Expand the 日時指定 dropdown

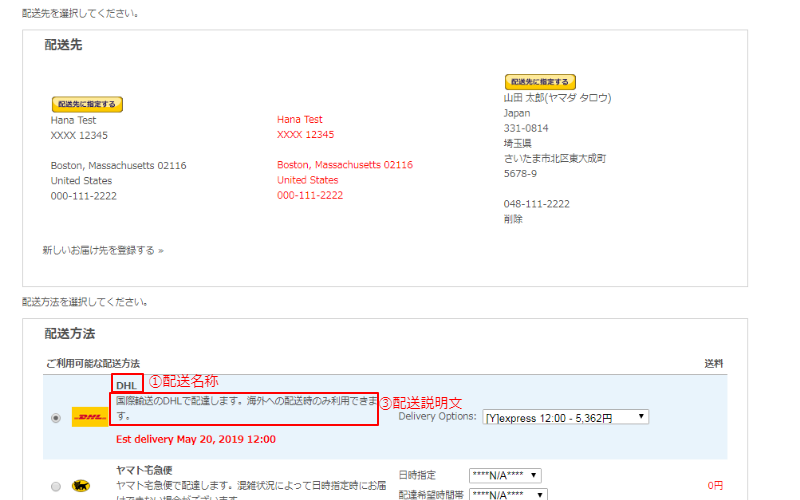(505, 475)
